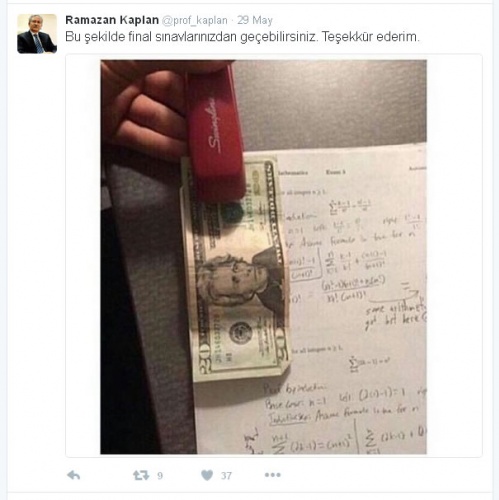Click the red Swingline stapler in the photo
The height and width of the screenshot is (500, 499).
click(x=216, y=132)
